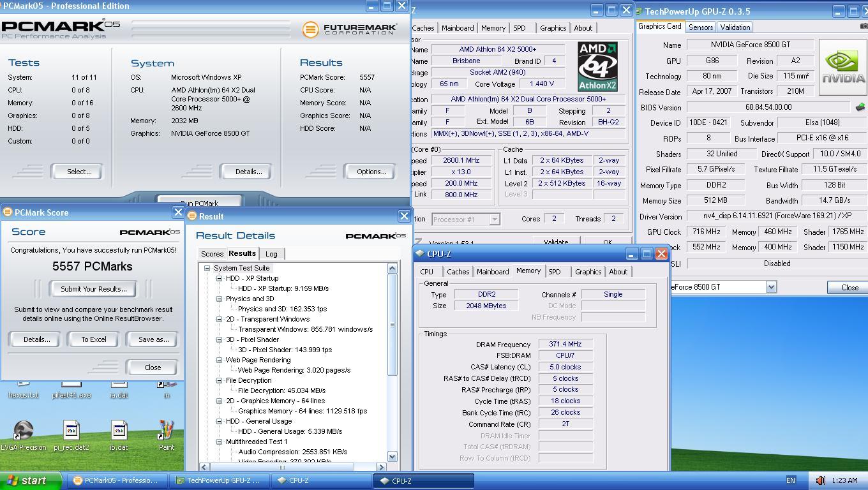868x490 pixels.
Task: Click Save as... in PCMark Score dialog
Action: [153, 339]
